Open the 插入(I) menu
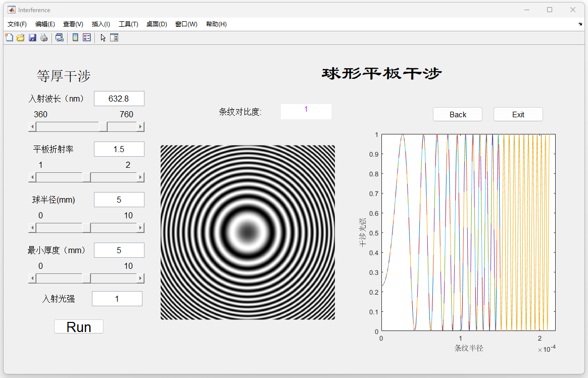Screen dimensions: 588x378 [101, 24]
